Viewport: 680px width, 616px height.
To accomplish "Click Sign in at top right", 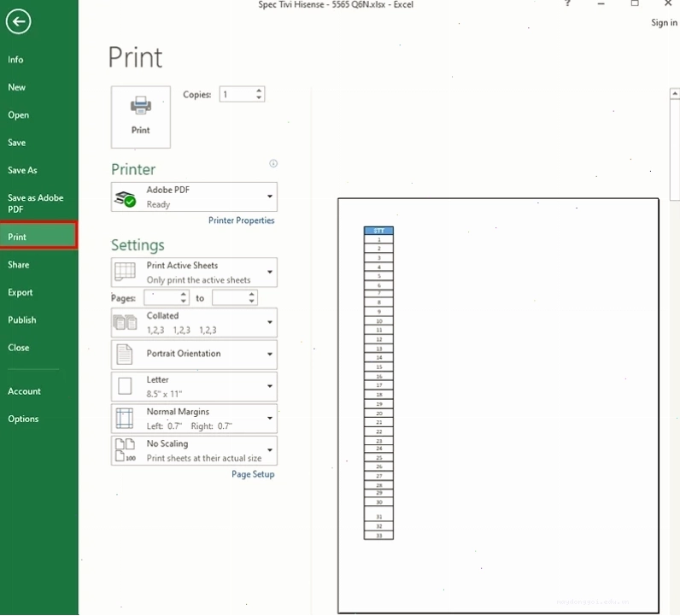I will tap(664, 22).
